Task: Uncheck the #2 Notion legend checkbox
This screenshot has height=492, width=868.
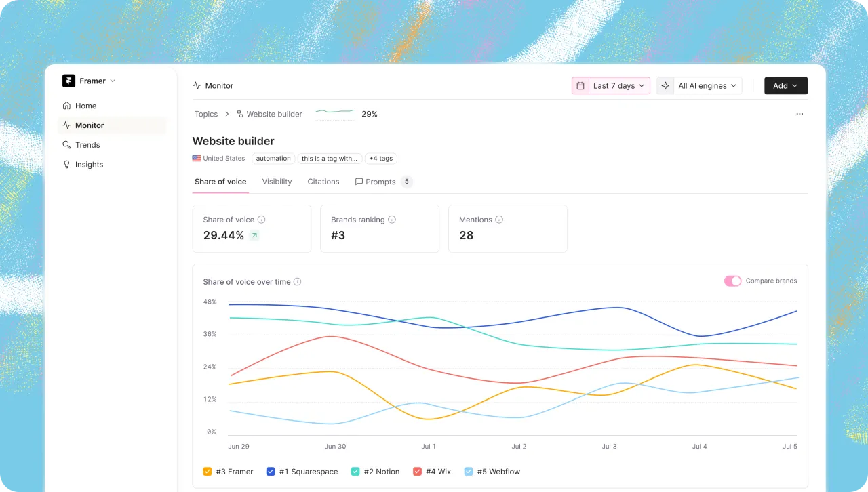Action: [355, 472]
